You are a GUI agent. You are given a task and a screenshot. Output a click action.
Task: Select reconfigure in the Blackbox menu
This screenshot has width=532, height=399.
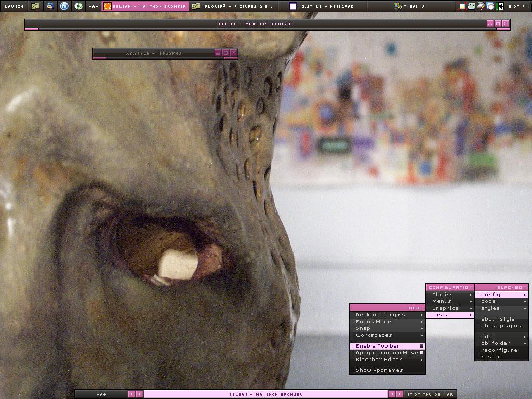tap(499, 350)
